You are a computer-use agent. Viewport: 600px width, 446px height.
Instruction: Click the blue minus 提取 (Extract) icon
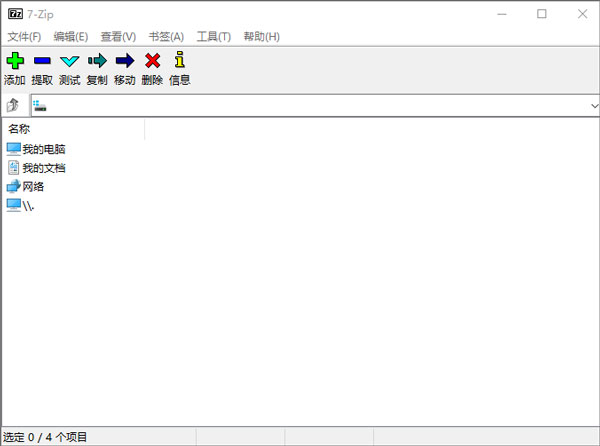click(x=42, y=61)
